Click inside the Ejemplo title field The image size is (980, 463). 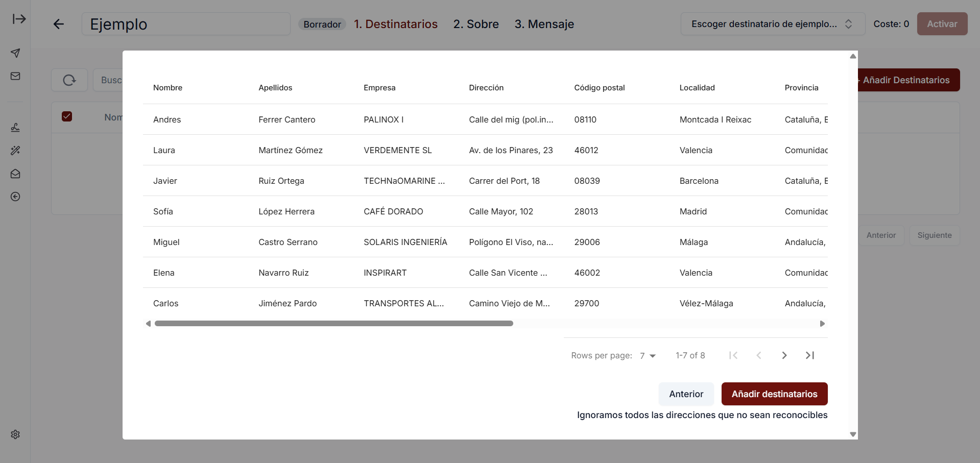point(186,24)
